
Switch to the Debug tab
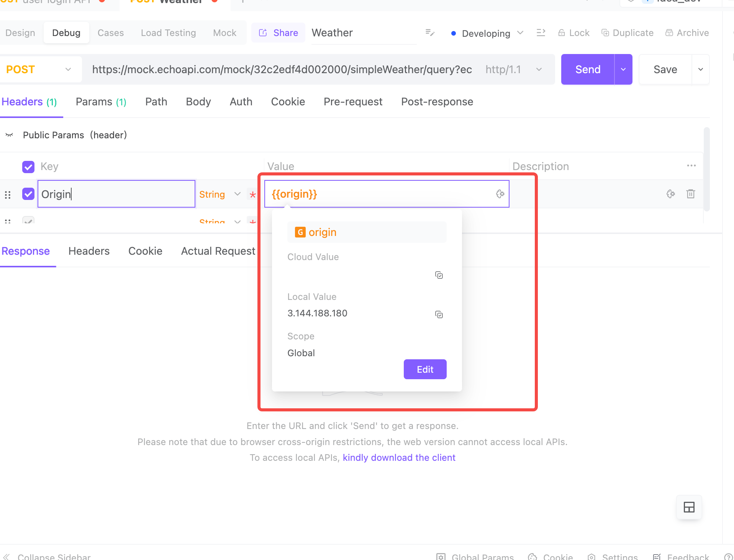(66, 33)
